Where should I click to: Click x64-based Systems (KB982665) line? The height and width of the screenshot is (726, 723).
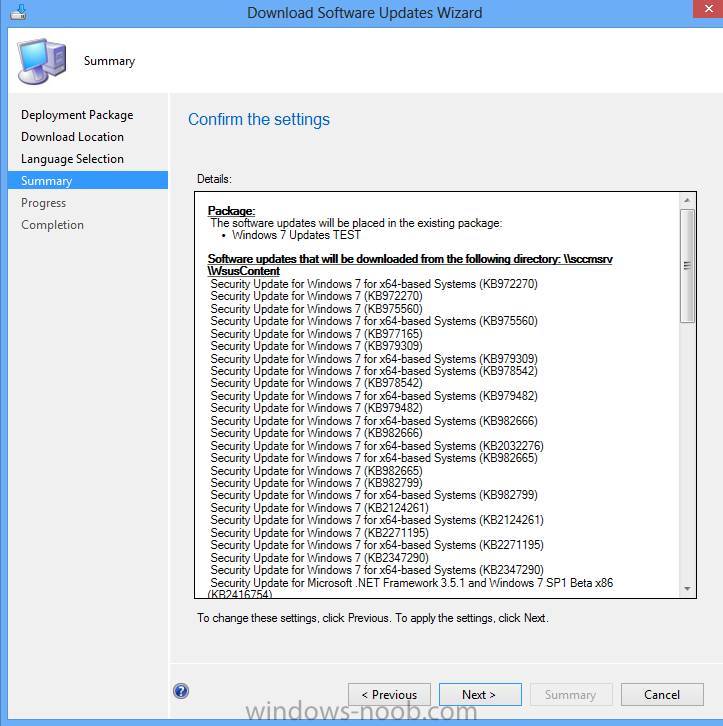374,458
